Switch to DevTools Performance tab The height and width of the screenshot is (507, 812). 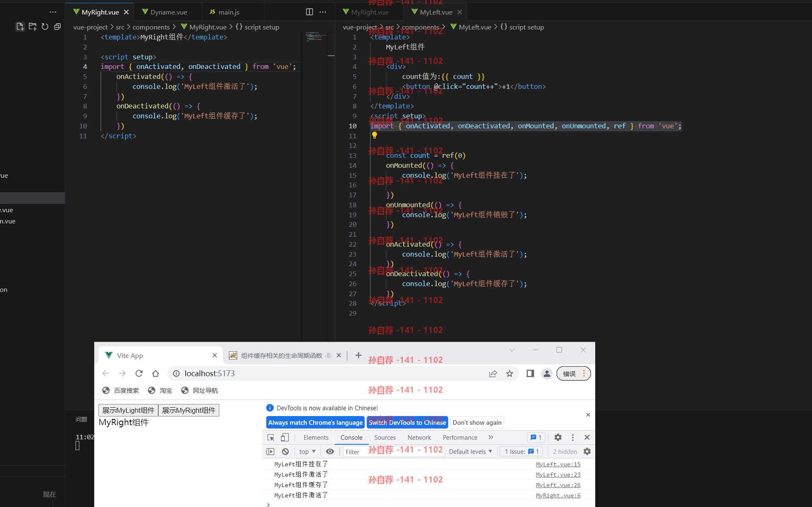460,437
